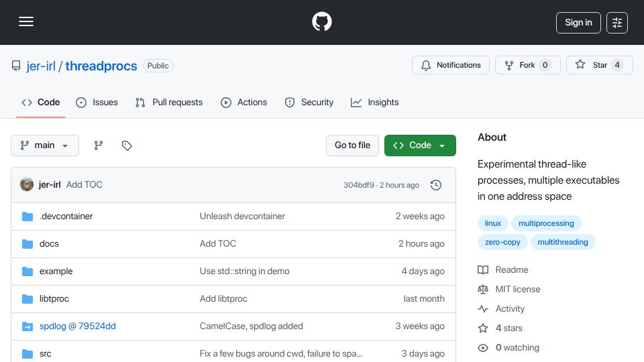This screenshot has width=644, height=362.
Task: Open the Security tab
Action: point(309,102)
